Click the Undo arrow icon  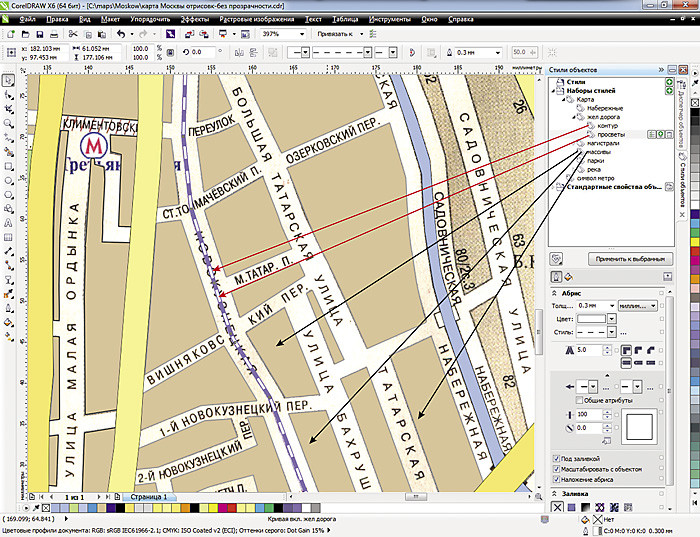(121, 34)
